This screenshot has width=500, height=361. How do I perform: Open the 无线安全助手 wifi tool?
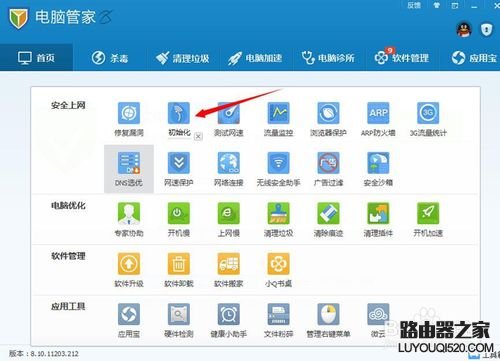pos(278,163)
